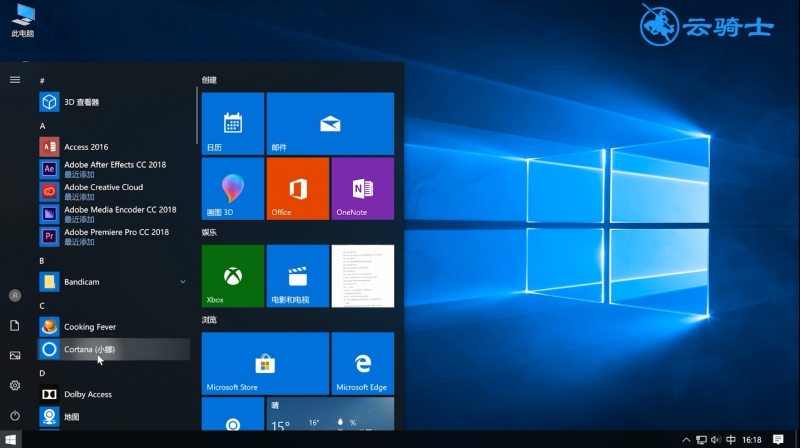Expand the Start menu hamburger button

click(15, 80)
